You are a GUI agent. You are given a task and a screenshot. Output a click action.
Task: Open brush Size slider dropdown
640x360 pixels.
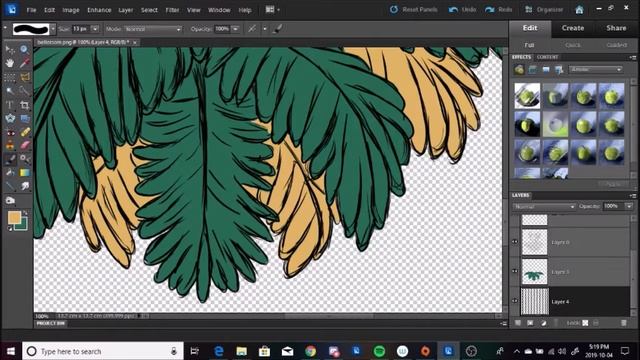pyautogui.click(x=95, y=29)
